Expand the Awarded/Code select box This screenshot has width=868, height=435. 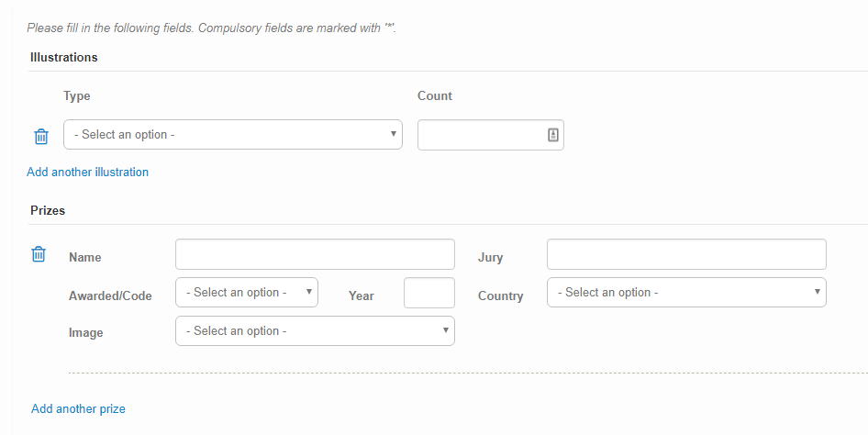point(247,292)
